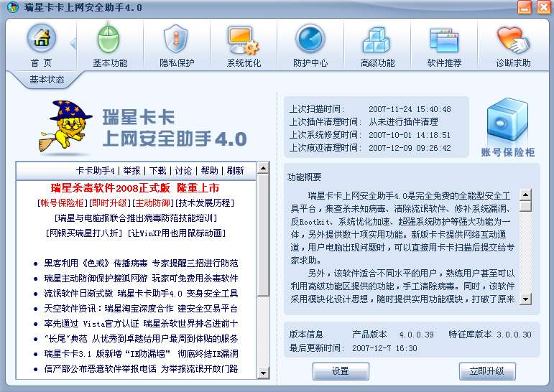Open news 瑞星主动防御保护搜狐网游
Viewport: 554px width, 392px height.
point(141,279)
